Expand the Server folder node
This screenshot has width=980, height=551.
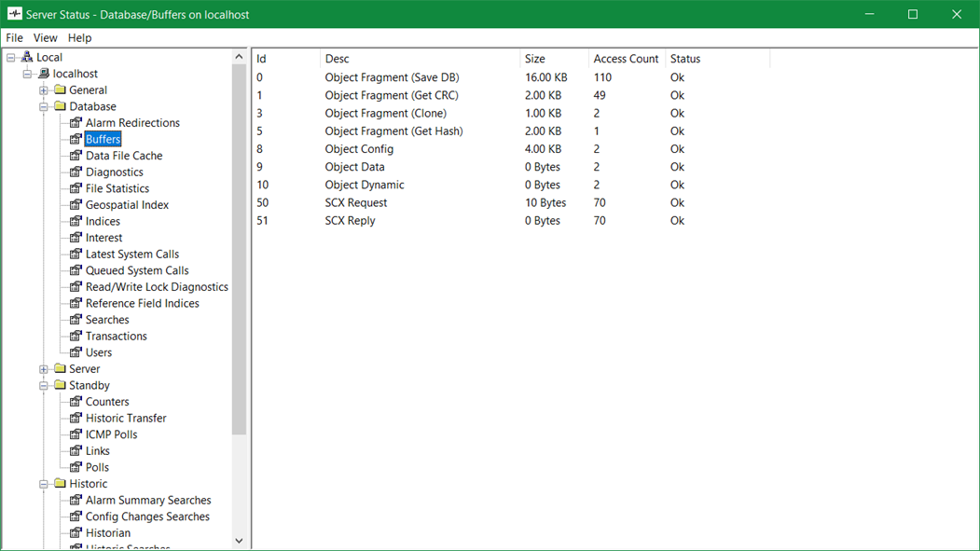[x=44, y=369]
